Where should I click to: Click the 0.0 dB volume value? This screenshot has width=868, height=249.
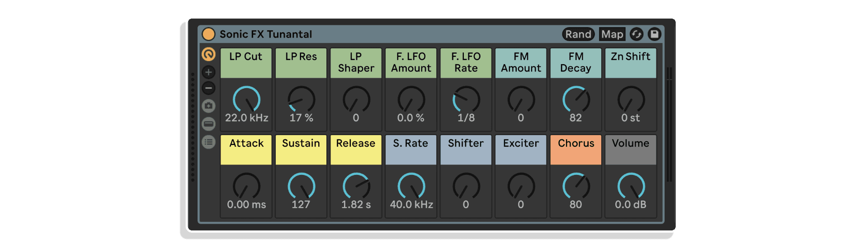pyautogui.click(x=631, y=205)
